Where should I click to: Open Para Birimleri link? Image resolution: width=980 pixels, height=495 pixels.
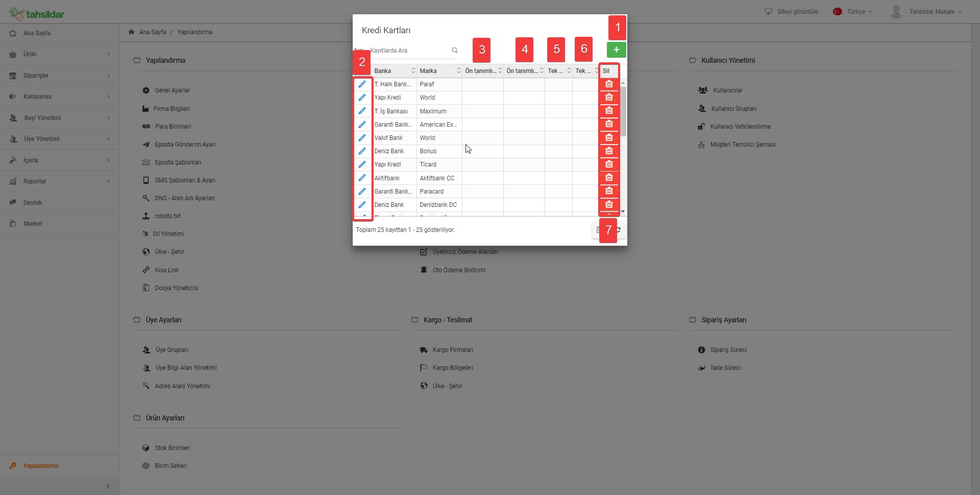(173, 127)
